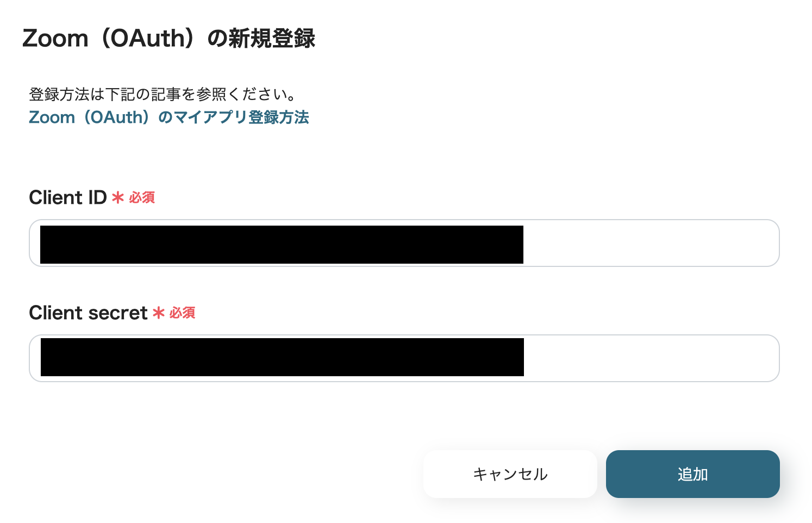This screenshot has width=812, height=523.
Task: Click the Client secret field label
Action: click(88, 313)
